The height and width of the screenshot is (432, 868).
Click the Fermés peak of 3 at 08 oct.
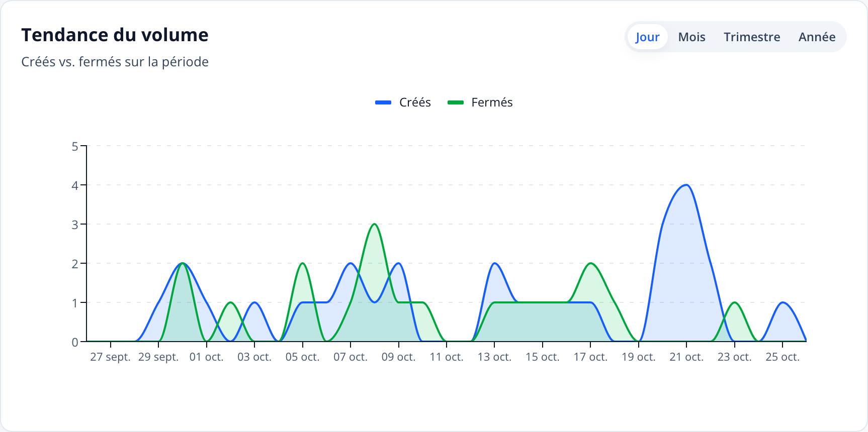coord(375,224)
